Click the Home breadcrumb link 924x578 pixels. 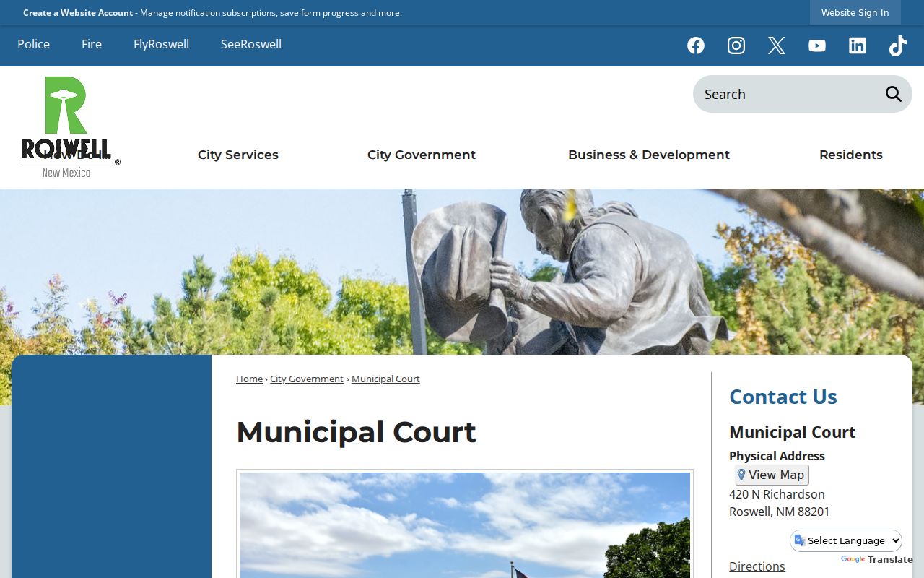(x=249, y=379)
